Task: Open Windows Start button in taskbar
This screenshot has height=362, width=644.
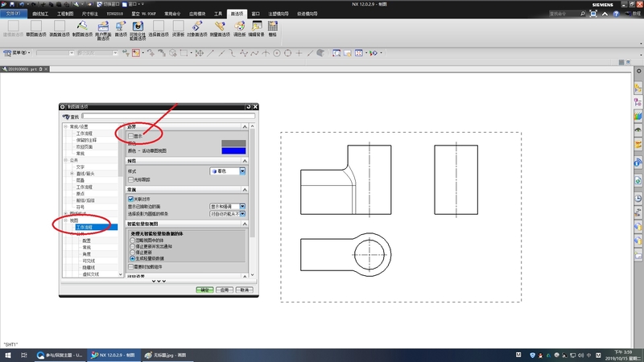Action: (x=7, y=355)
